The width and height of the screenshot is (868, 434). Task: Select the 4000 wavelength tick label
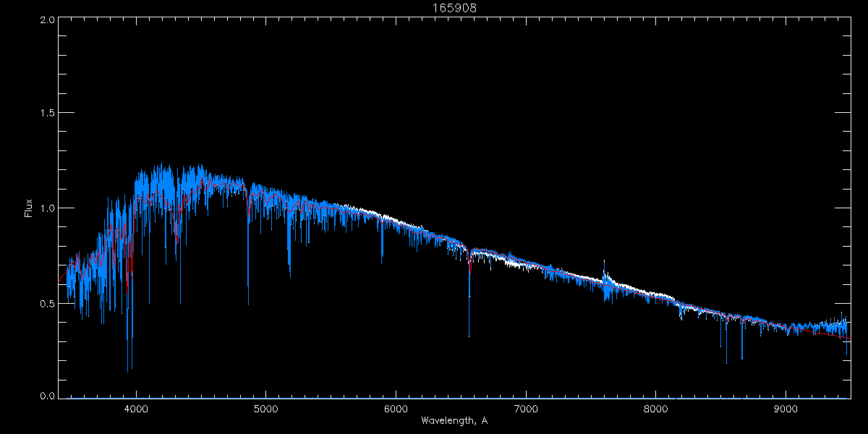136,408
